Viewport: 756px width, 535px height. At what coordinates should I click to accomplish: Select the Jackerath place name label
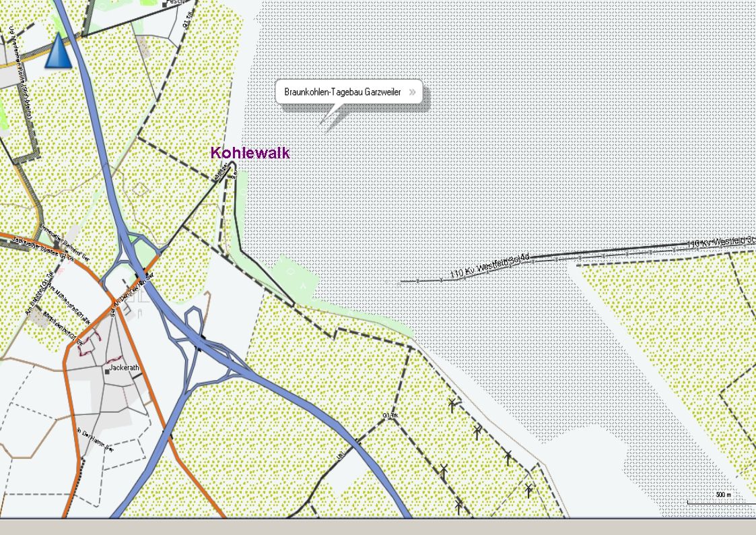tap(125, 369)
